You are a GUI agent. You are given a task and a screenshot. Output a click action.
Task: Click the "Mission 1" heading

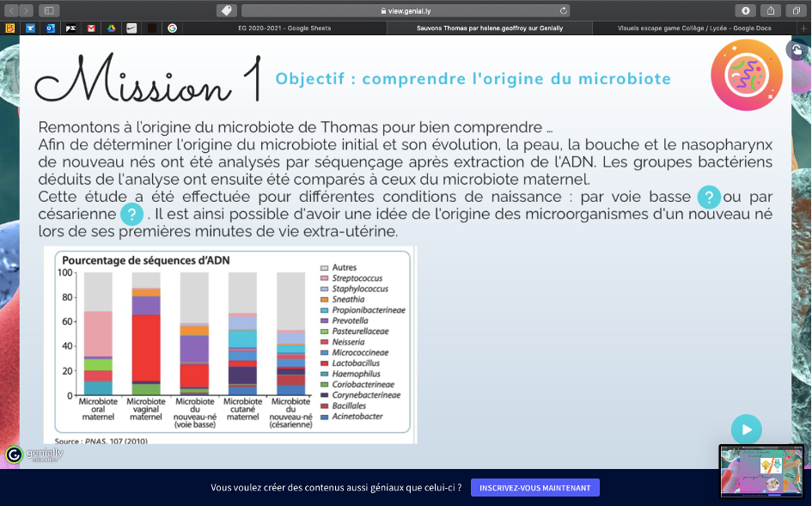(149, 77)
